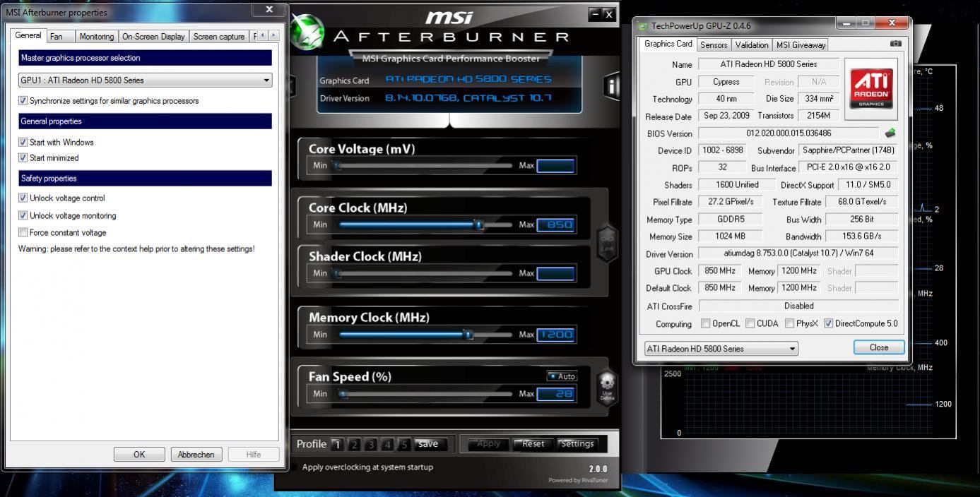
Task: Enable Force constant voltage
Action: coord(23,232)
